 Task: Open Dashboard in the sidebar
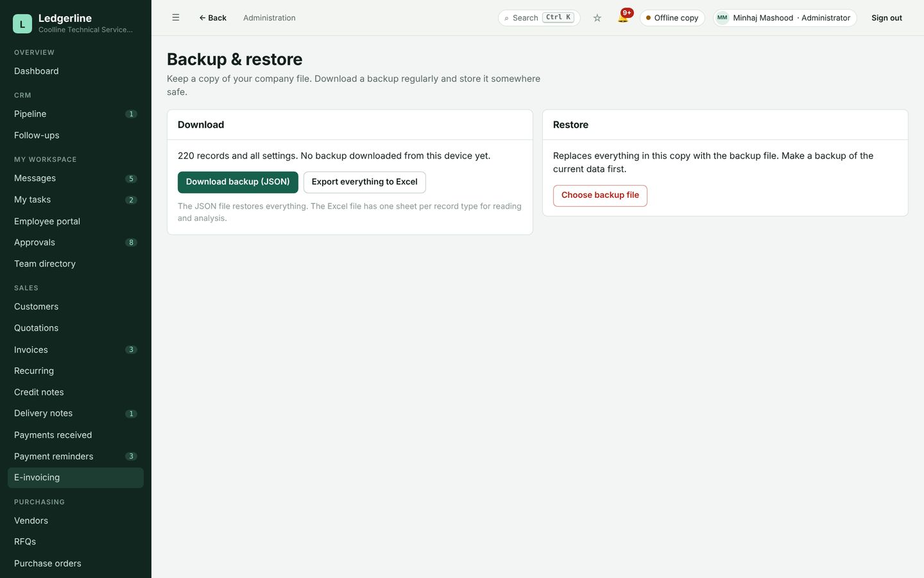[x=76, y=71]
